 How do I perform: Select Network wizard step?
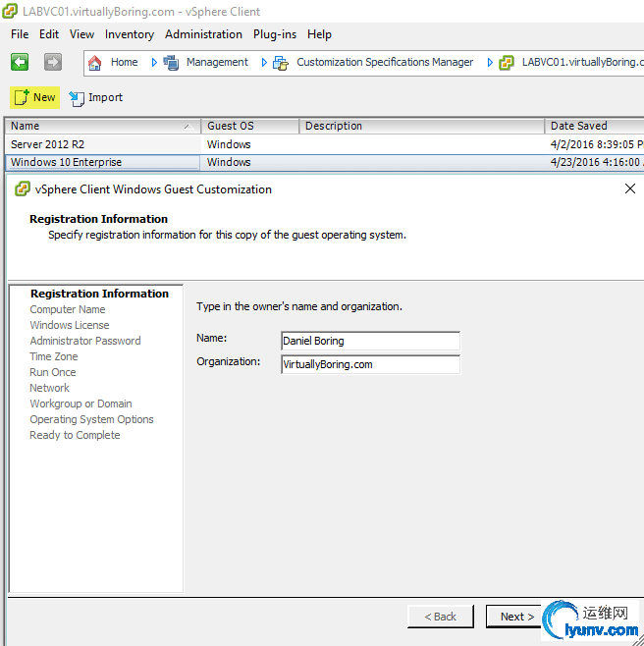coord(49,387)
